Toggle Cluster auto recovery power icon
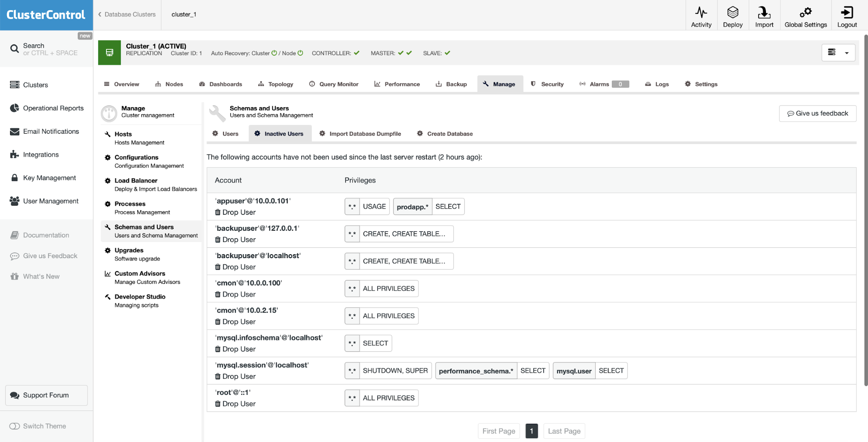The image size is (868, 442). 274,53
